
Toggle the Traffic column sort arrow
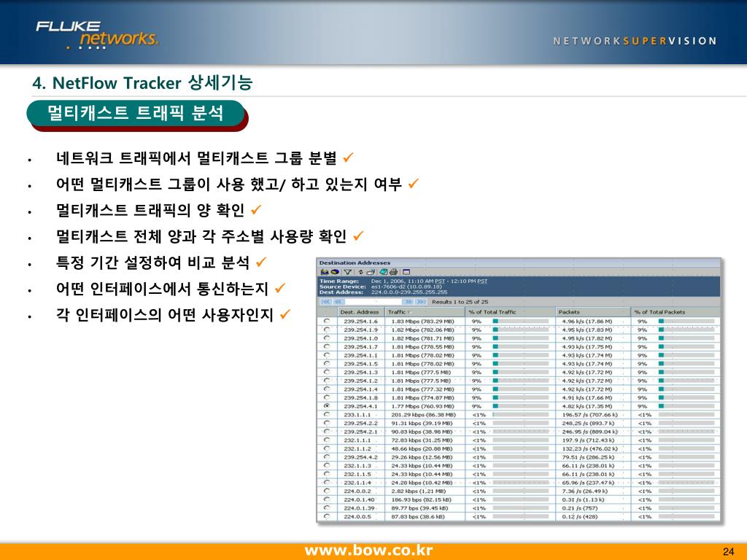[409, 312]
